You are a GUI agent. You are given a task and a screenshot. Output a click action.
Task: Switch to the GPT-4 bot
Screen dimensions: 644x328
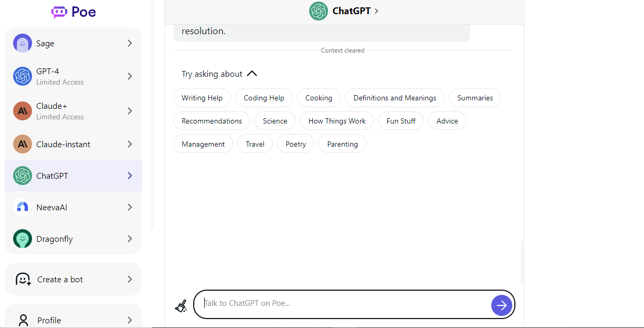click(x=73, y=76)
